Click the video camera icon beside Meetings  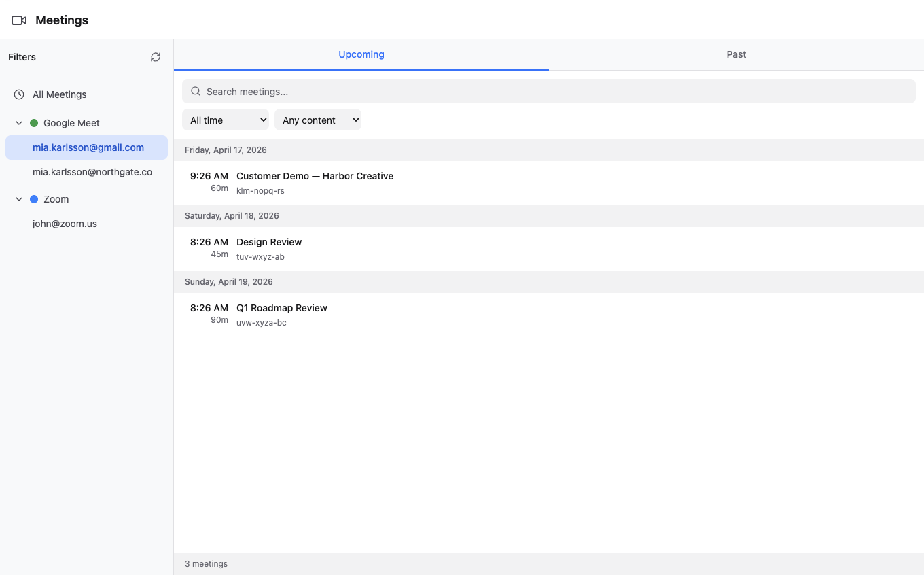pos(19,20)
